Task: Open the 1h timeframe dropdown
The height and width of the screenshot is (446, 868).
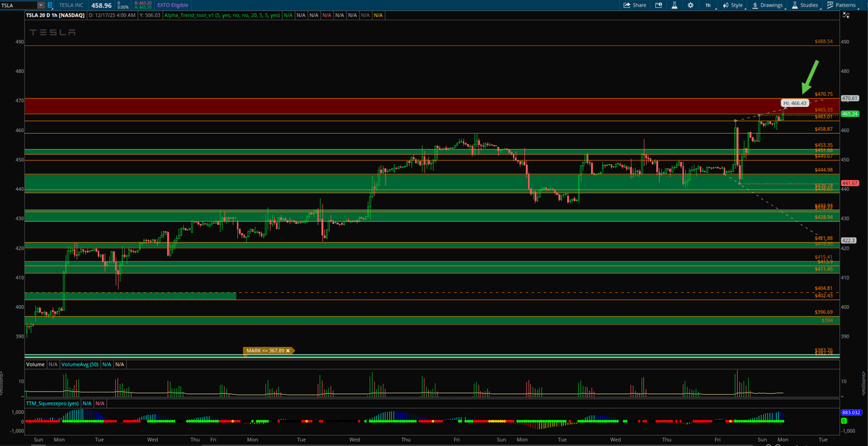Action: click(708, 5)
